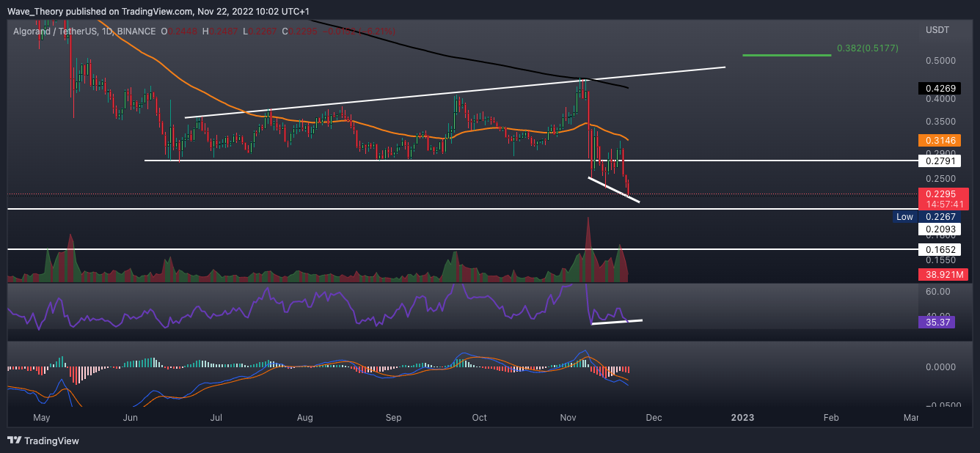The width and height of the screenshot is (980, 453).
Task: Select the green Fibonacci target line
Action: (786, 55)
